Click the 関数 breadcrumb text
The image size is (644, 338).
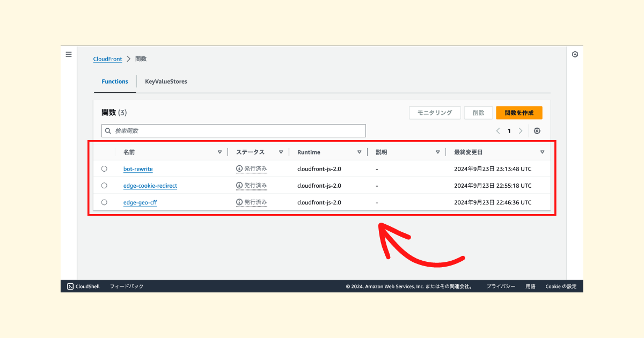141,59
